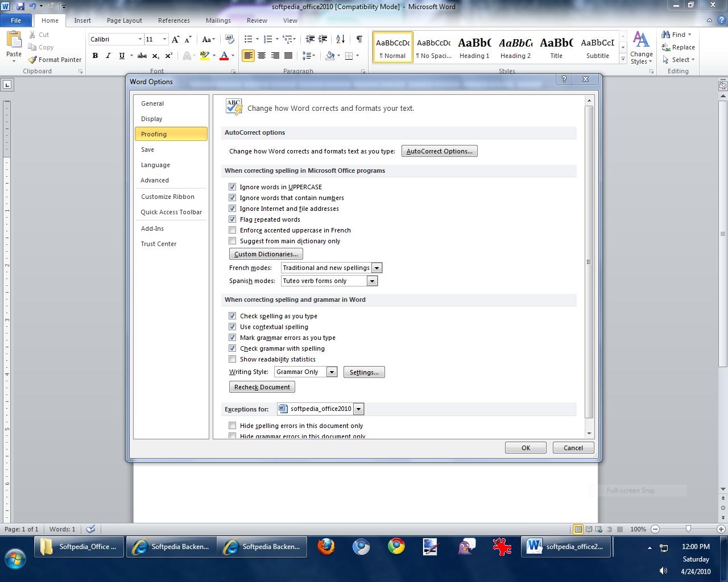Viewport: 728px width, 582px height.
Task: Click the Bullets list icon
Action: [248, 39]
